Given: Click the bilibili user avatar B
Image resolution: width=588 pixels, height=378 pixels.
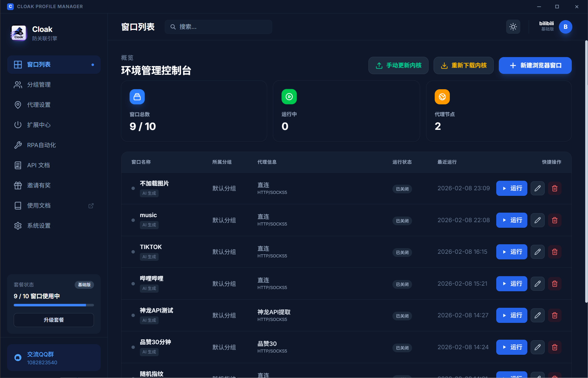Looking at the screenshot, I should click(565, 27).
